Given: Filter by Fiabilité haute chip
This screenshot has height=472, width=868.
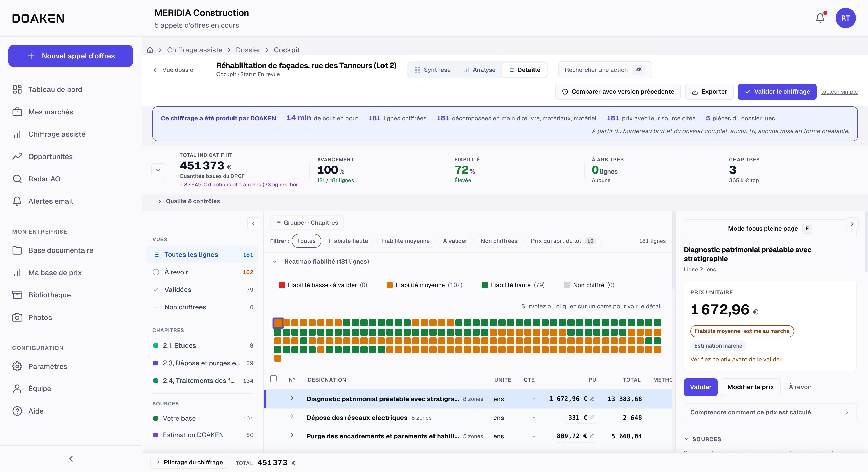Looking at the screenshot, I should pyautogui.click(x=348, y=241).
